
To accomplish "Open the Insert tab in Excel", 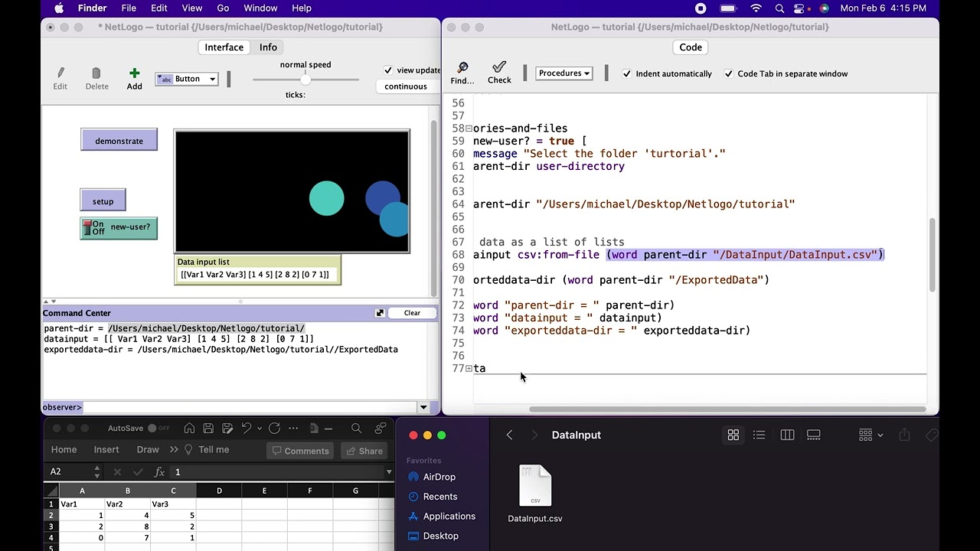I will click(106, 450).
